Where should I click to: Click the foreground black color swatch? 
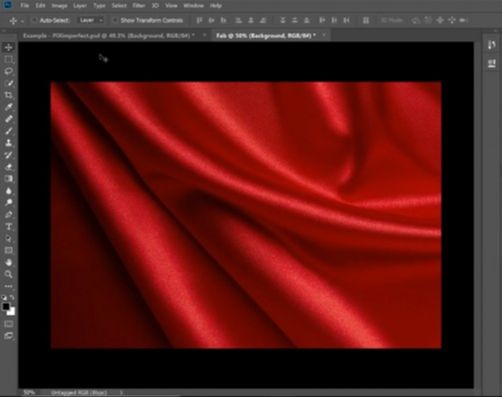tap(6, 307)
